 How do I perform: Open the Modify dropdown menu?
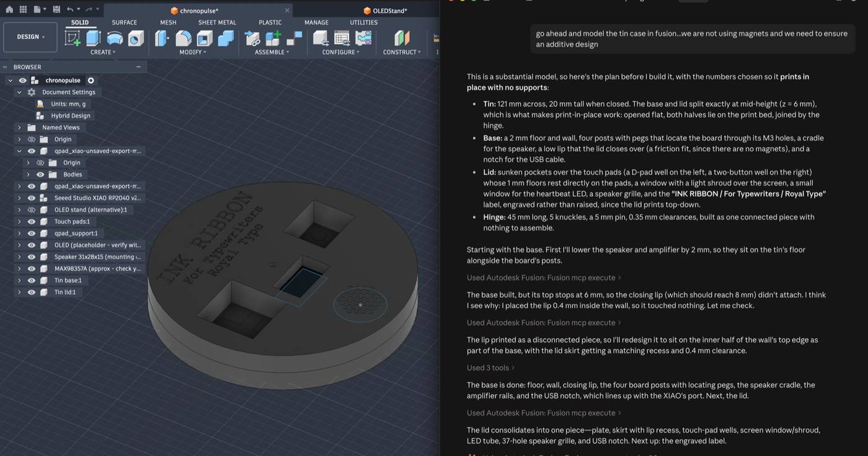click(192, 52)
